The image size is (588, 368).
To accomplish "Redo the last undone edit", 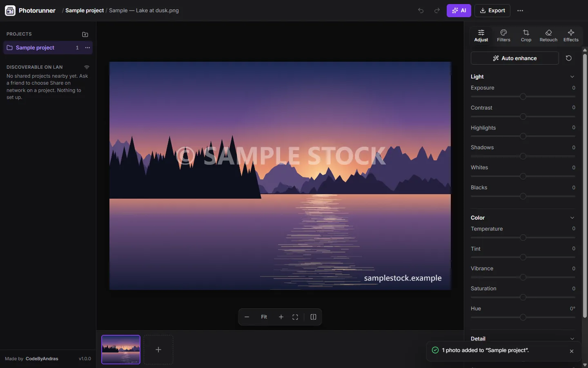I will (x=437, y=11).
